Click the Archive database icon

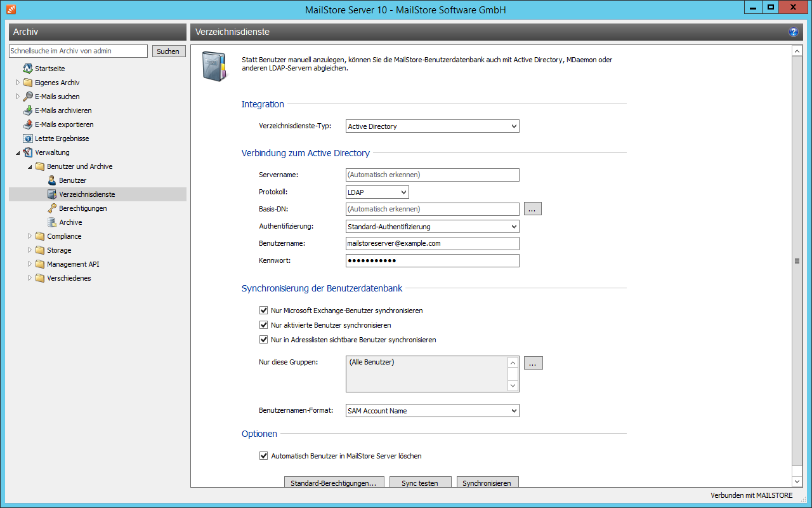pyautogui.click(x=52, y=222)
